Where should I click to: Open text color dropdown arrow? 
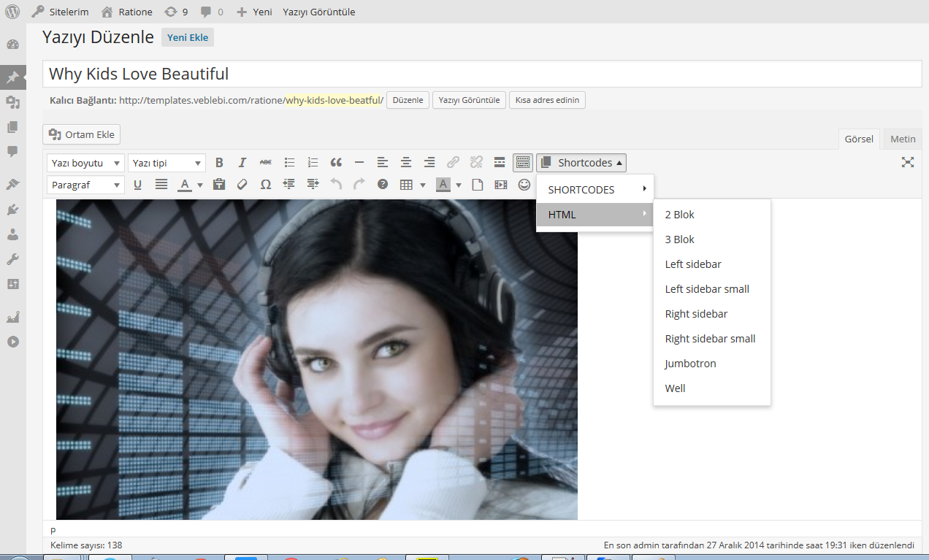pyautogui.click(x=199, y=185)
